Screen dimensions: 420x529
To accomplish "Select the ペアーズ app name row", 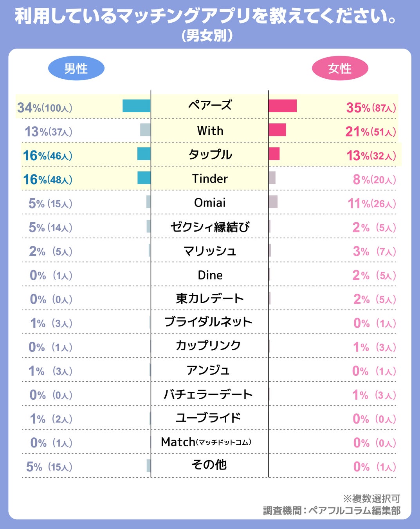I will pos(210,105).
